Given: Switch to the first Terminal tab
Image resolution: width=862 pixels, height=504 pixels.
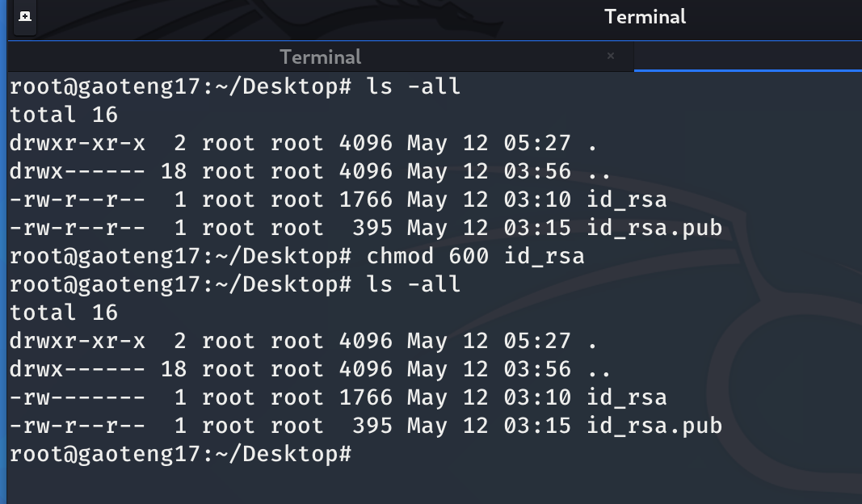Looking at the screenshot, I should click(320, 57).
